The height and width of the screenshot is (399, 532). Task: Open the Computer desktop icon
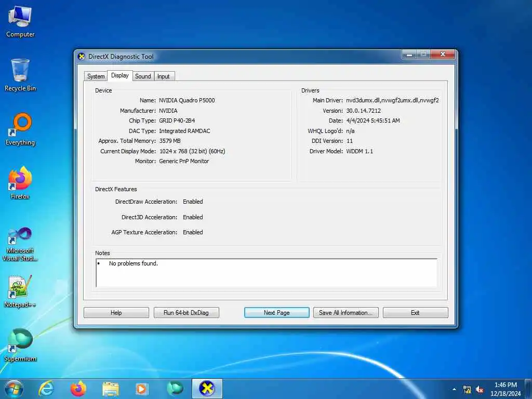tap(20, 21)
